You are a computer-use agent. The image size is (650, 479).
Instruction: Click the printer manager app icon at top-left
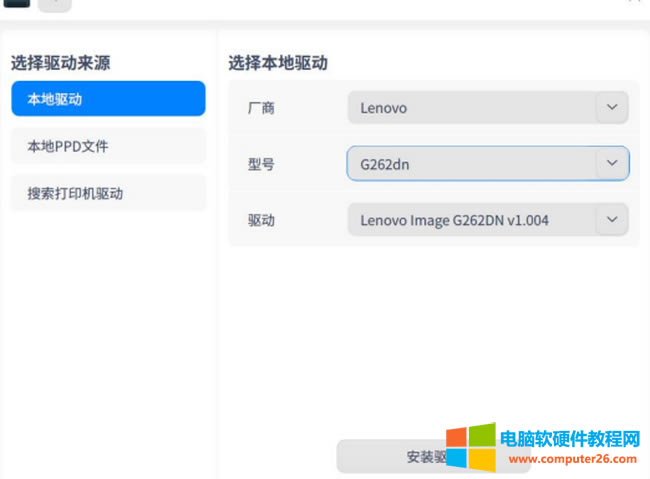pyautogui.click(x=17, y=3)
